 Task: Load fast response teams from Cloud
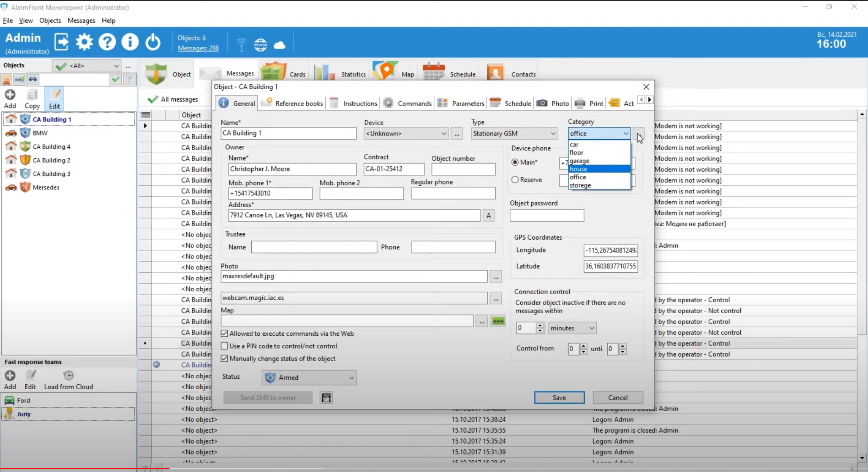coord(68,380)
